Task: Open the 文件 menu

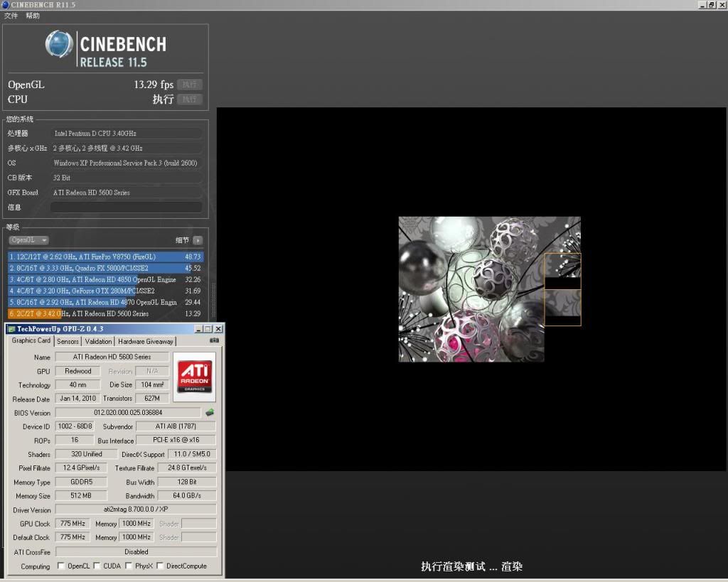Action: point(11,16)
